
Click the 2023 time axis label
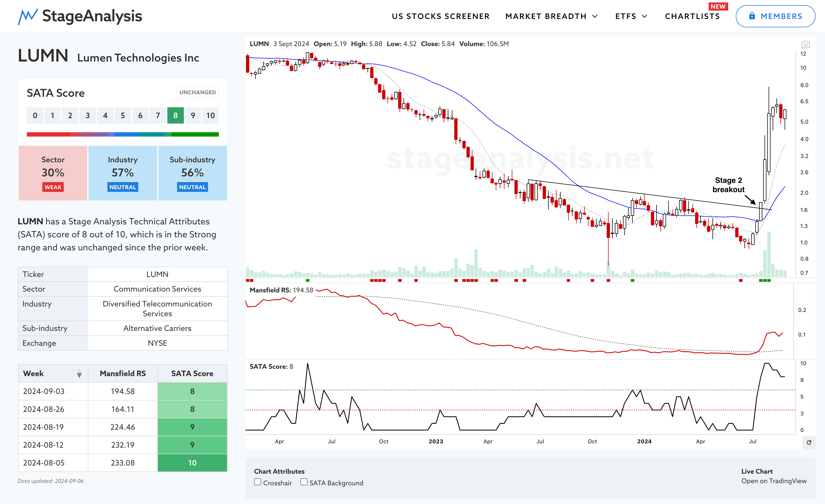436,441
